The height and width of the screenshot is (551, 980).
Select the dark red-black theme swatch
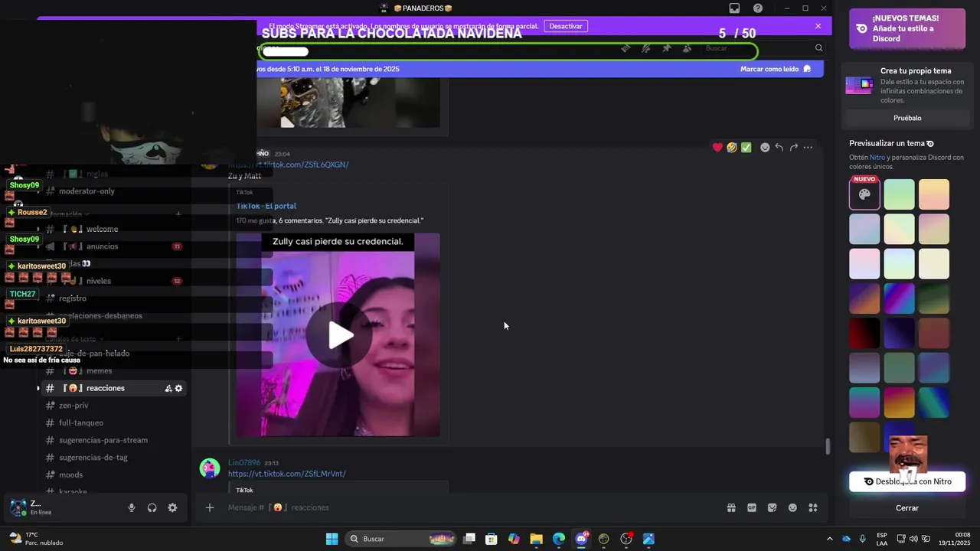pos(864,333)
